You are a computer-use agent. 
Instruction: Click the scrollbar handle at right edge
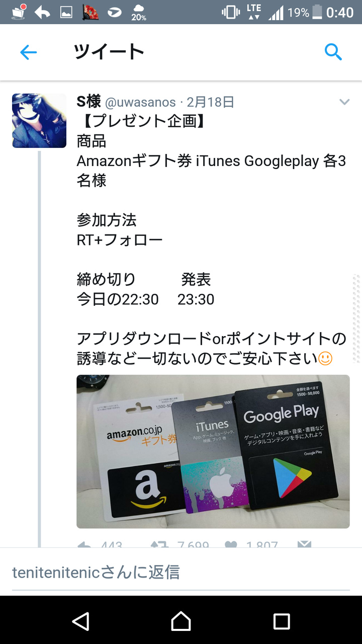coord(356,318)
